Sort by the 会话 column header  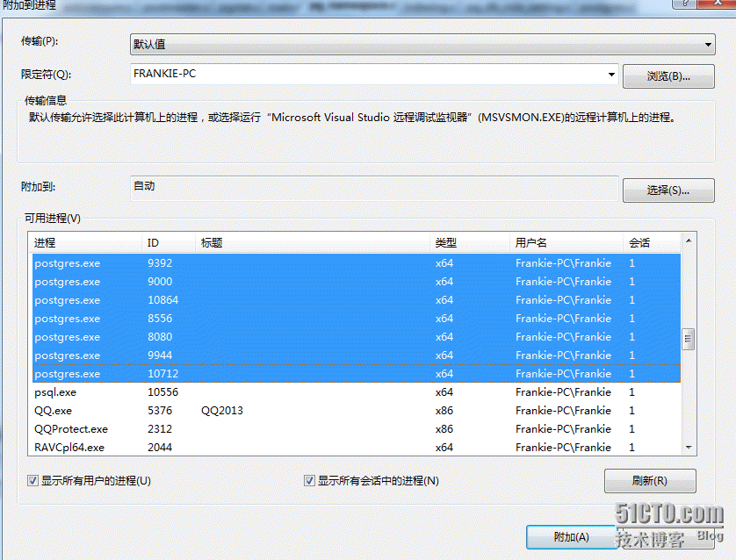(x=652, y=242)
